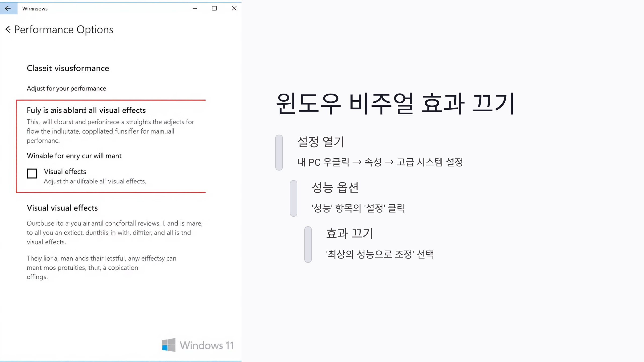Enable the Visual effects checkbox
644x362 pixels.
(32, 173)
